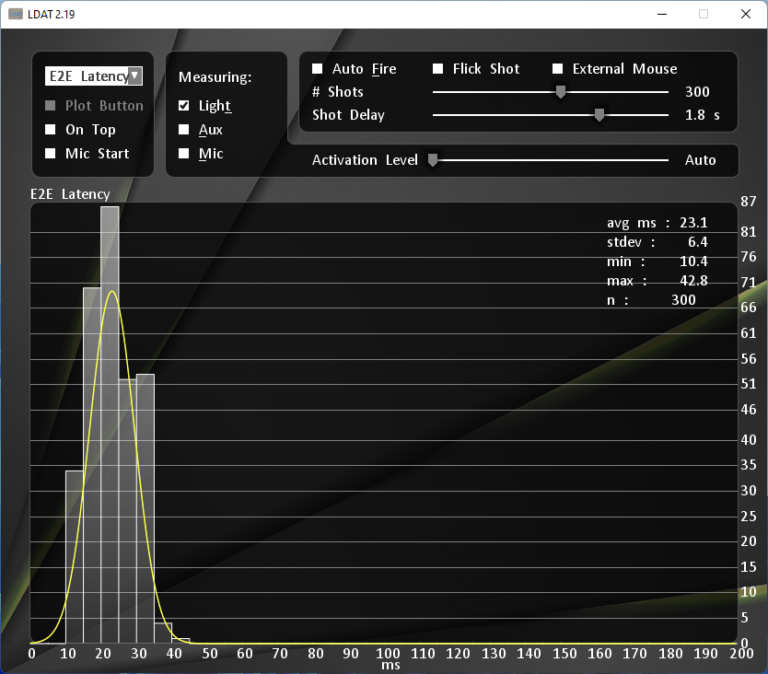Turn on Auto Fire
Screen dimensions: 768x674
(x=318, y=69)
